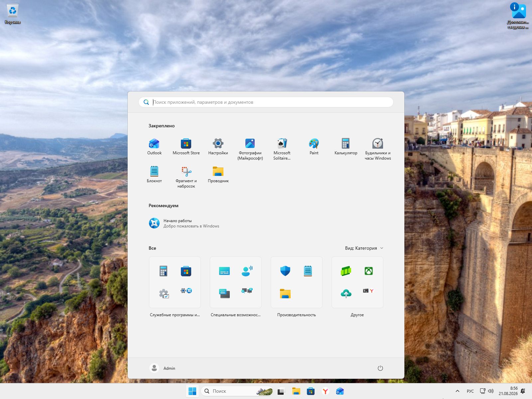Click the taskbar Поиск box
The height and width of the screenshot is (399, 532).
[x=237, y=391]
